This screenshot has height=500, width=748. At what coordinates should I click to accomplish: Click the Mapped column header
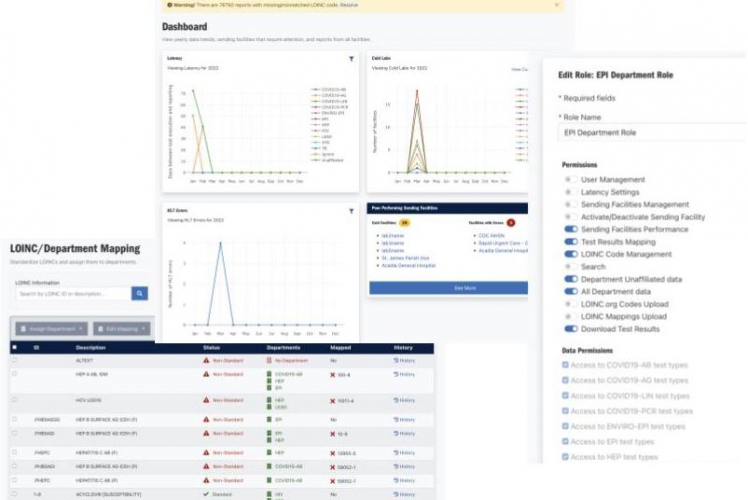[340, 347]
